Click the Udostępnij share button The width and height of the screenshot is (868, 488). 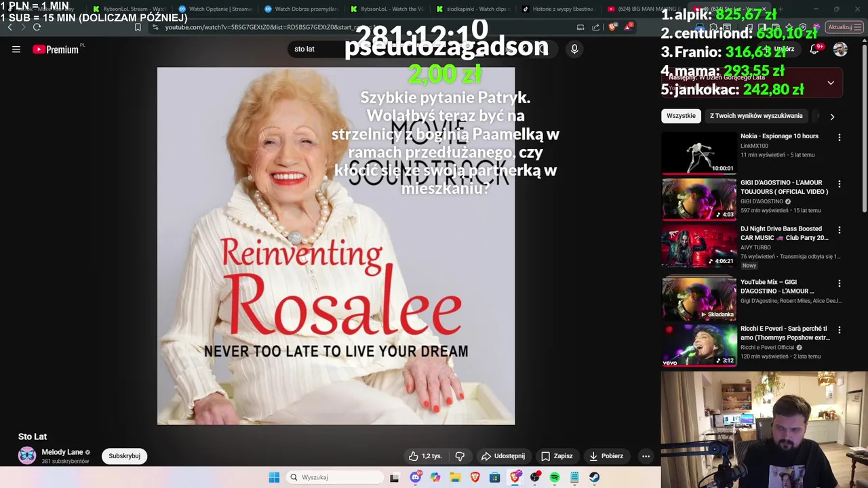502,456
